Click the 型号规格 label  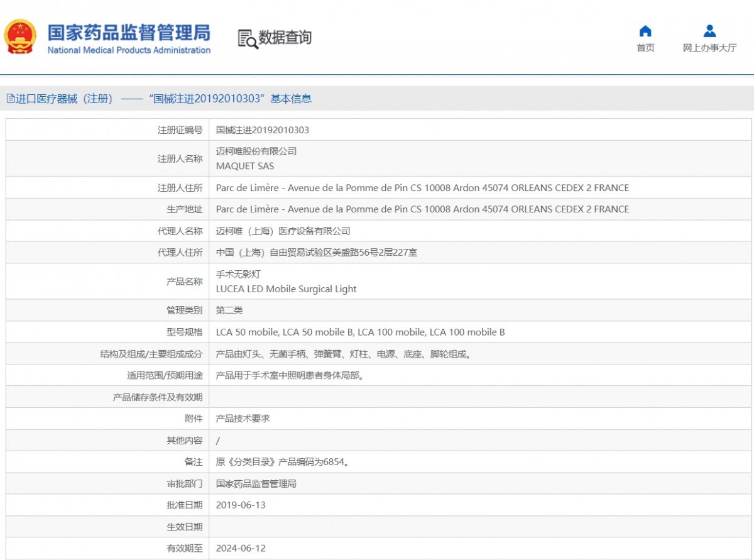coord(184,332)
